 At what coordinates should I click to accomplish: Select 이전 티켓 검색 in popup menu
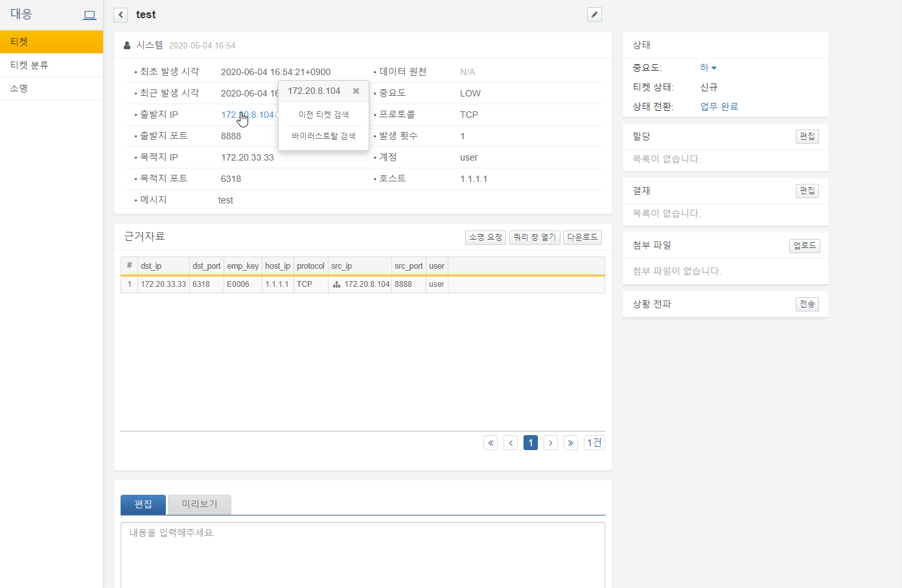pyautogui.click(x=323, y=115)
